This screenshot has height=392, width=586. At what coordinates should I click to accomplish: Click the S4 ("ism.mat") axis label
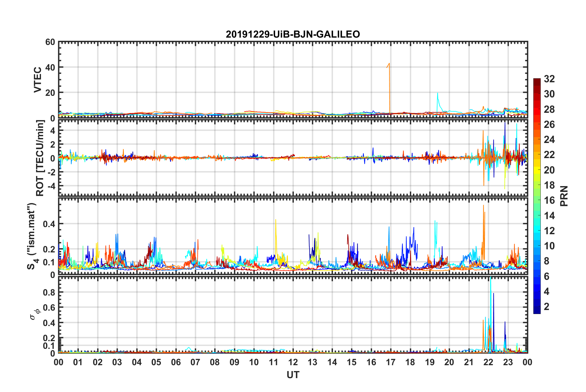[32, 236]
